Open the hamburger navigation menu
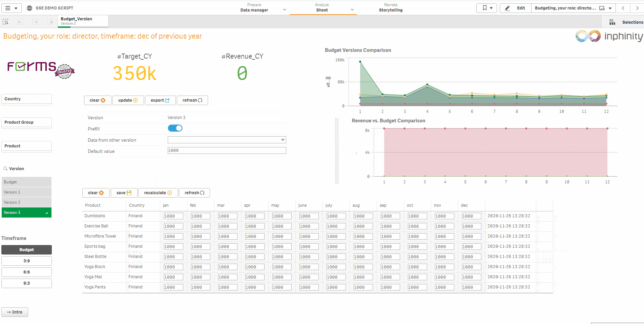The image size is (644, 324). pos(11,8)
